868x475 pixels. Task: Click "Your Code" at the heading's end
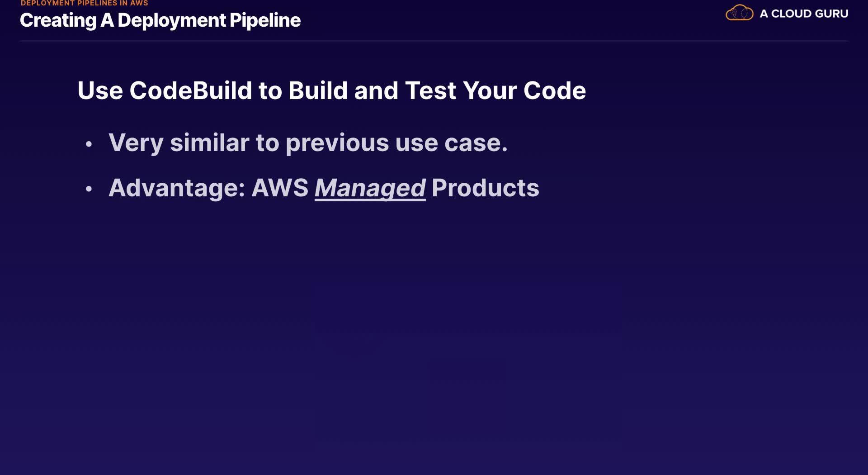pyautogui.click(x=524, y=90)
